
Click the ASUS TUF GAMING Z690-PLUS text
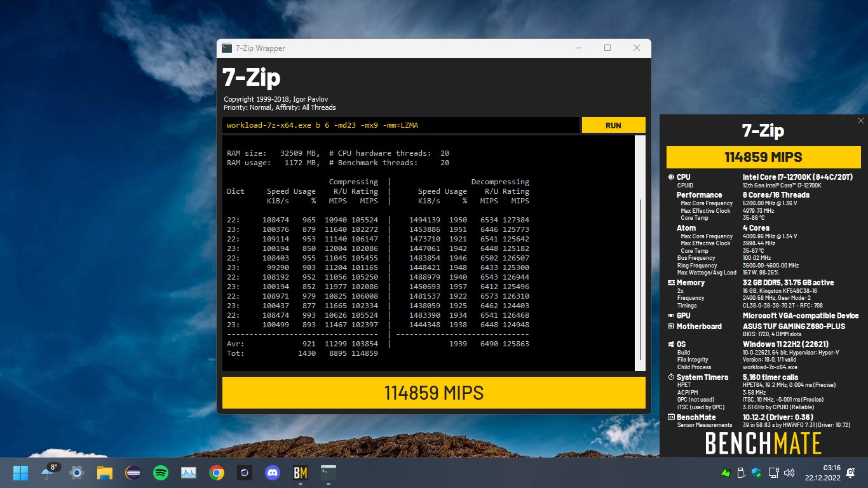click(x=794, y=327)
